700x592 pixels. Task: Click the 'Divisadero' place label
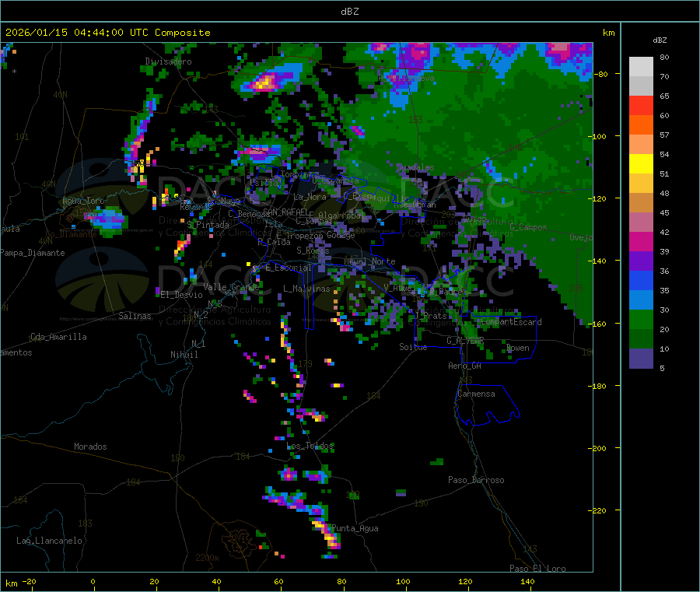168,61
